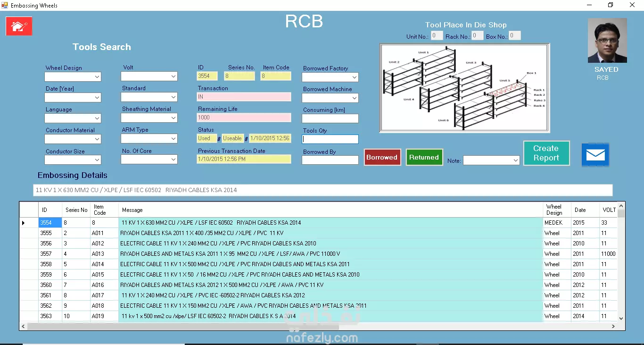Click the die shop rack diagram image

point(464,88)
